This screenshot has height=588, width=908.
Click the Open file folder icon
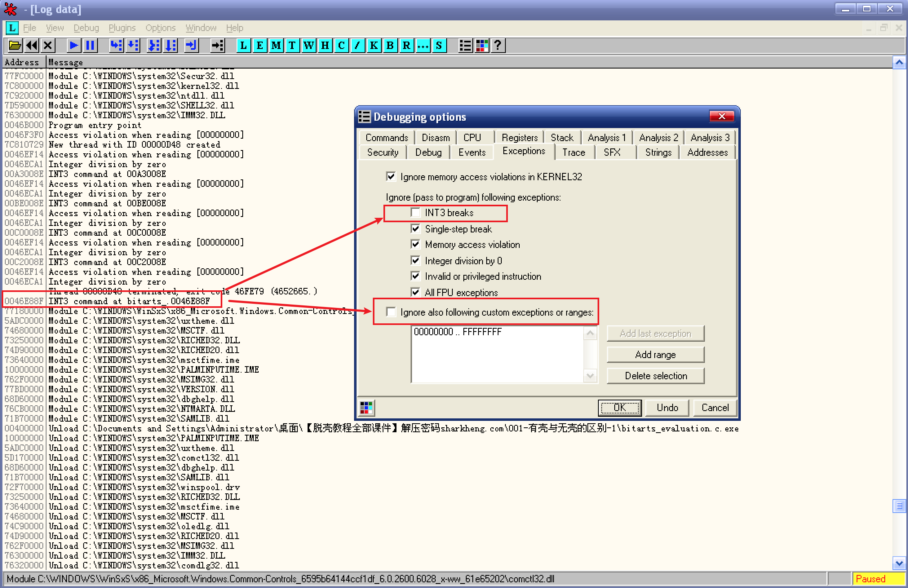pos(15,45)
